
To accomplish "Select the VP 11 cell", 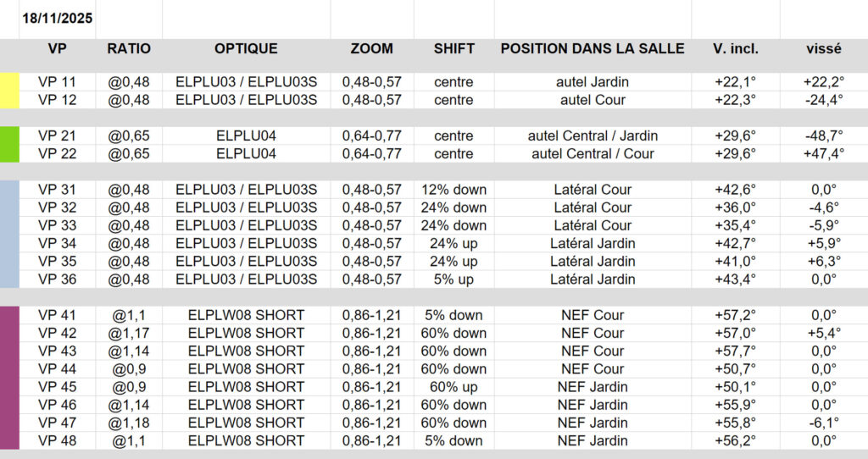I will pyautogui.click(x=58, y=82).
